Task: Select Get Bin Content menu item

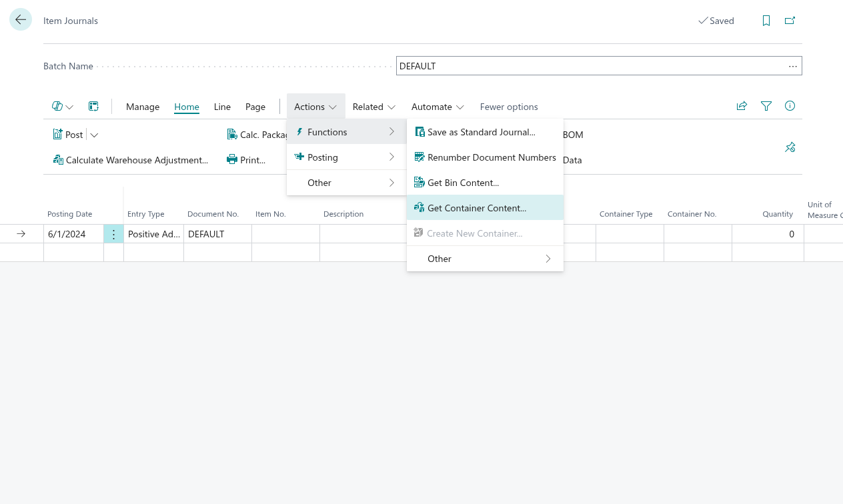Action: pyautogui.click(x=463, y=183)
